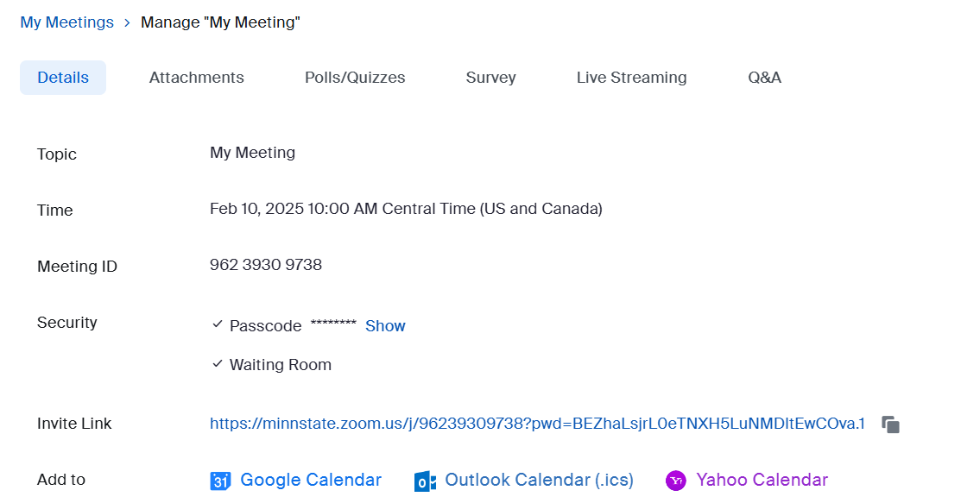Download the Outlook Calendar (.ics) text link
The width and height of the screenshot is (980, 503).
[539, 480]
